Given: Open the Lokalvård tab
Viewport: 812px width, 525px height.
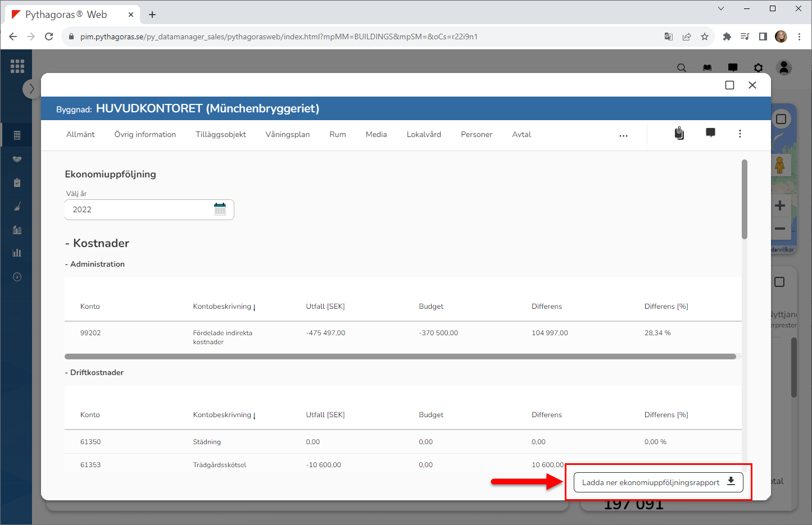Looking at the screenshot, I should click(x=424, y=135).
